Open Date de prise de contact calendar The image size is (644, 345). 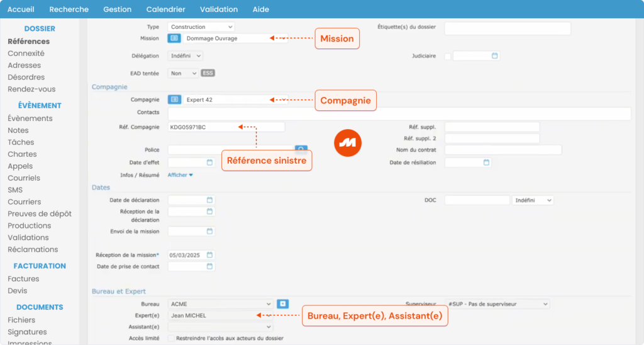[209, 266]
